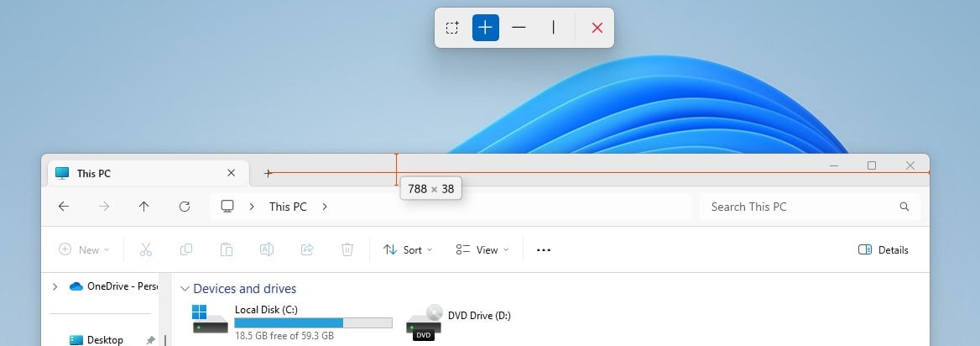Viewport: 980px width, 346px height.
Task: Close the Screen Ruler toolbar
Action: click(597, 28)
